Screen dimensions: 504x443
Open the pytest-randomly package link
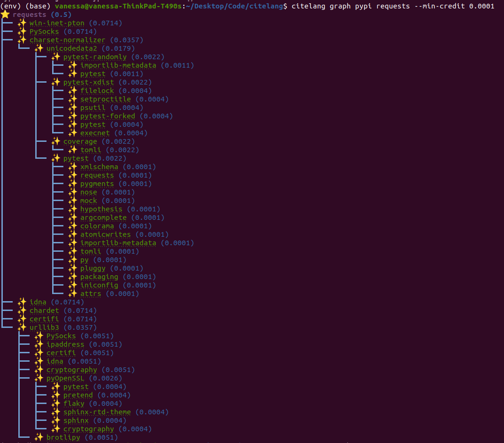pos(95,57)
